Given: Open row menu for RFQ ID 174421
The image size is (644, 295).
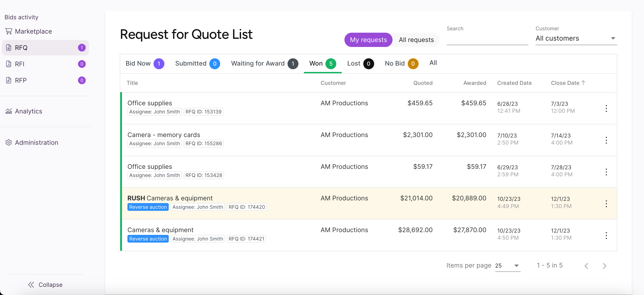Looking at the screenshot, I should point(606,236).
